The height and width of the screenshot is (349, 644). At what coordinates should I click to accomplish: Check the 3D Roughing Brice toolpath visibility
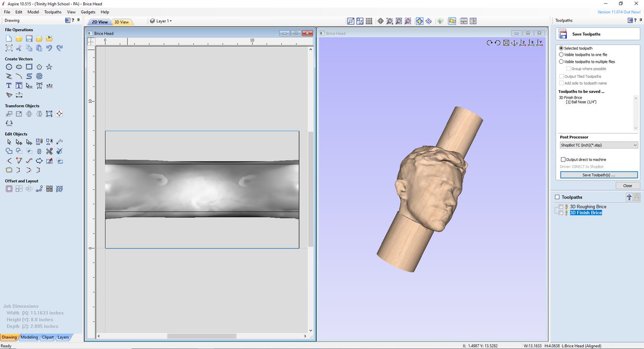click(x=561, y=206)
